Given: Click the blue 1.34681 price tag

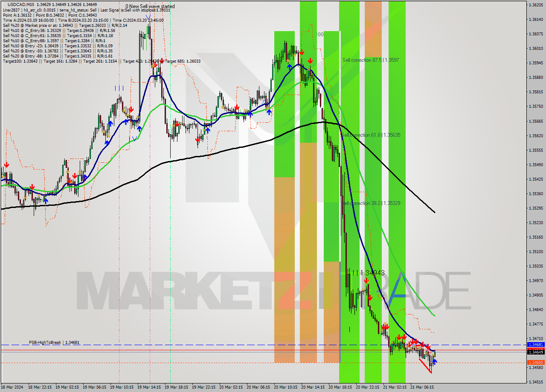Looking at the screenshot, I should (x=536, y=344).
